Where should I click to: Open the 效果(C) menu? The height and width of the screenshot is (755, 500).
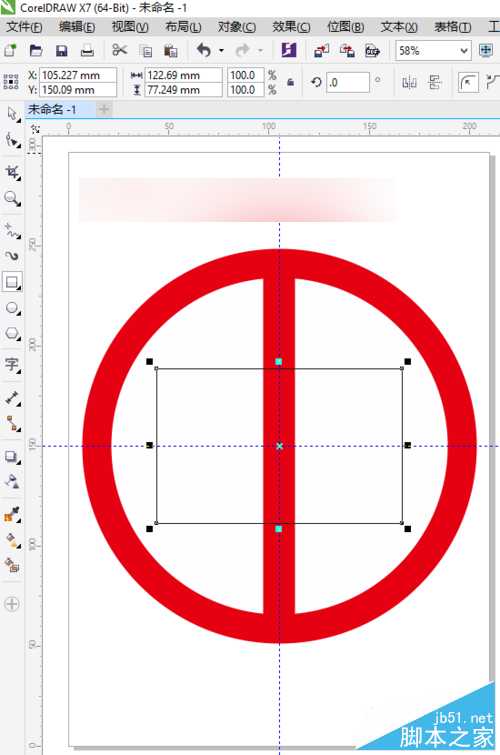click(x=291, y=27)
